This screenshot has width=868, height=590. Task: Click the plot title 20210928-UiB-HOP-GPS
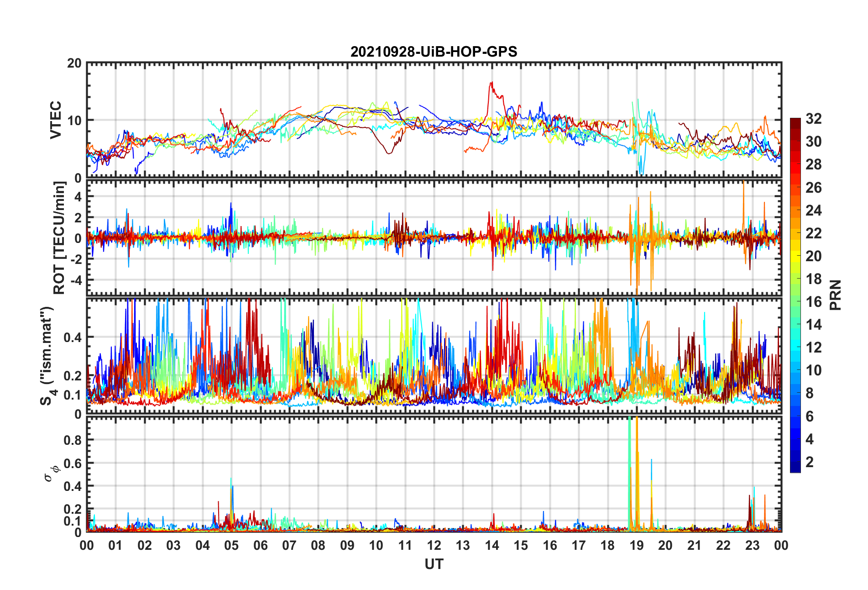[x=434, y=52]
